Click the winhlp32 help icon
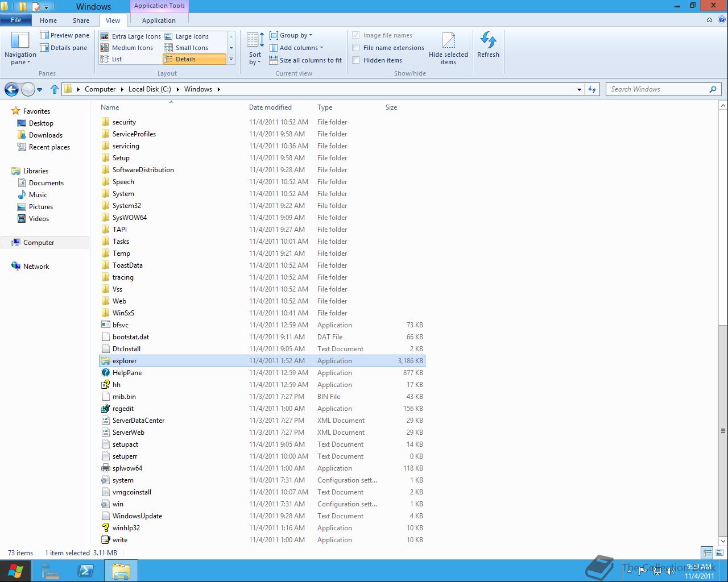 105,528
